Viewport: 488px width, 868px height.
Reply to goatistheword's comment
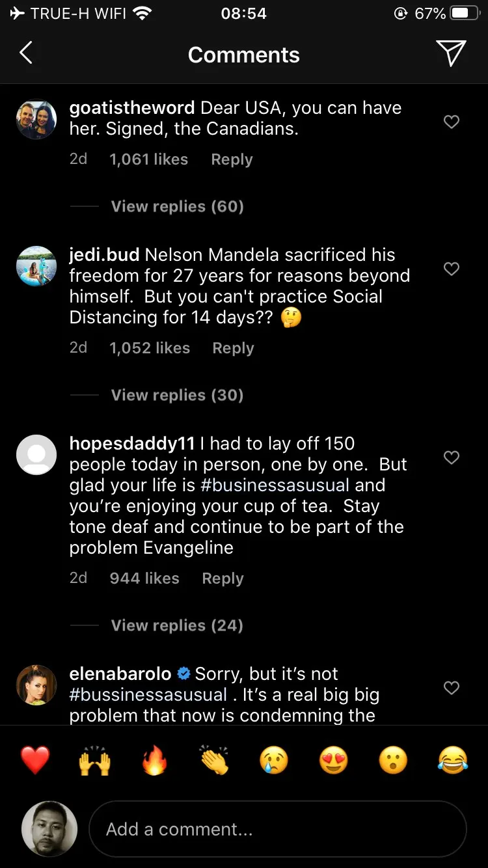[x=232, y=159]
